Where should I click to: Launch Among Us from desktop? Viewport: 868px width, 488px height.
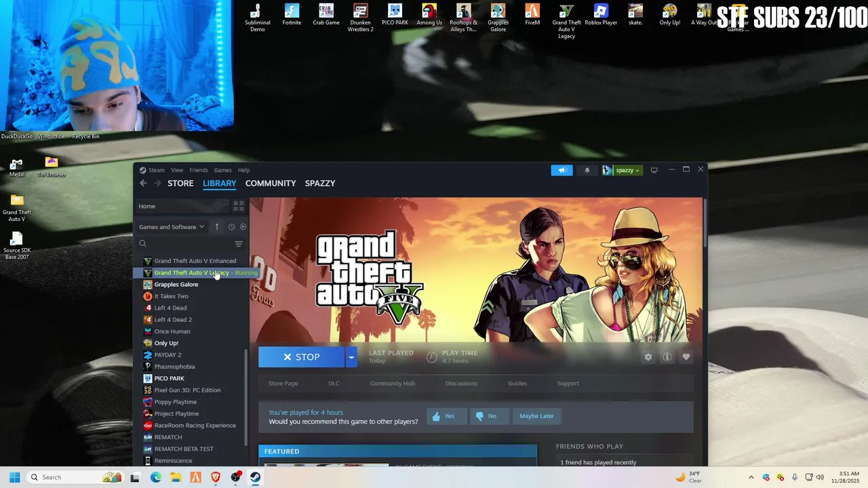(429, 15)
